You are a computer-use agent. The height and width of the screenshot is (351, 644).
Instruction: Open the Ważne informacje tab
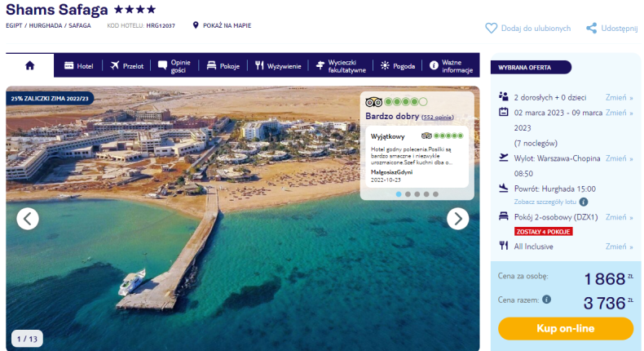pos(451,66)
